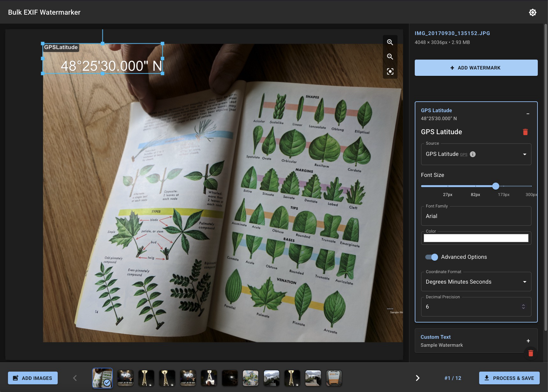
Task: Go to the previous image
Action: (x=75, y=378)
